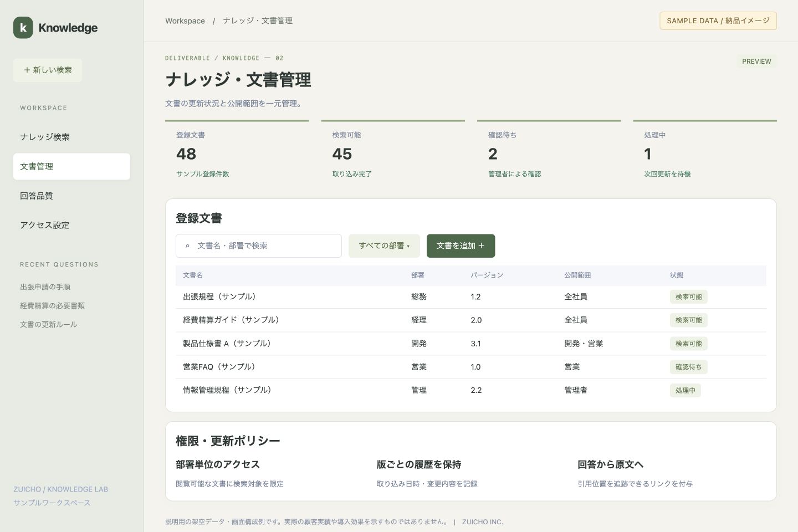
Task: Click the 総務 department cell
Action: (x=419, y=297)
